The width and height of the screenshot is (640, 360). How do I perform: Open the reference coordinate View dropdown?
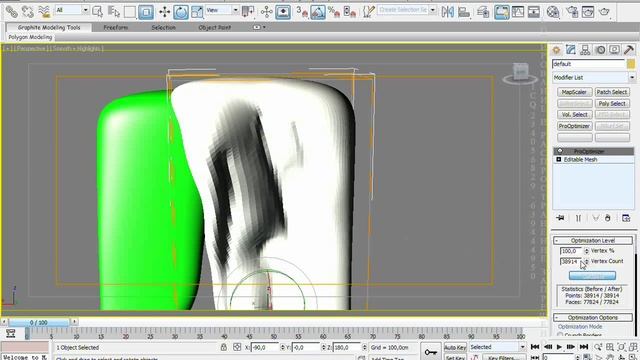coord(236,10)
